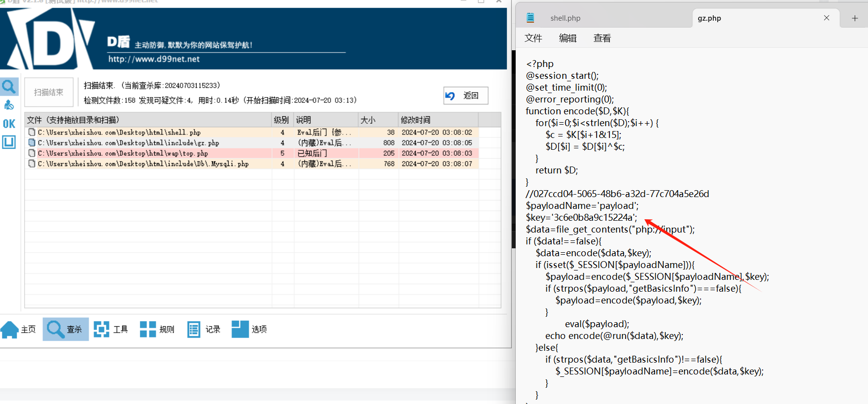Screen dimensions: 868x404
Task: Open 查看 menu in Notepad
Action: [602, 38]
